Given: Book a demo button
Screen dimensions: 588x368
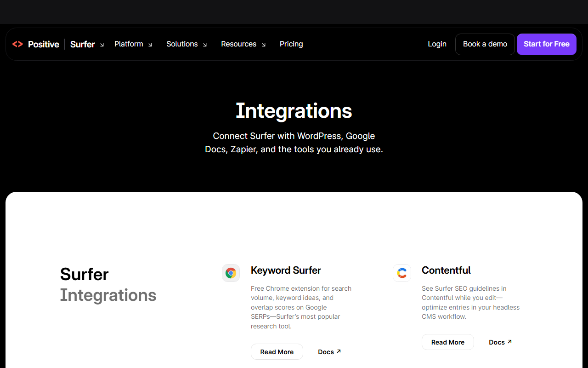Looking at the screenshot, I should [485, 44].
